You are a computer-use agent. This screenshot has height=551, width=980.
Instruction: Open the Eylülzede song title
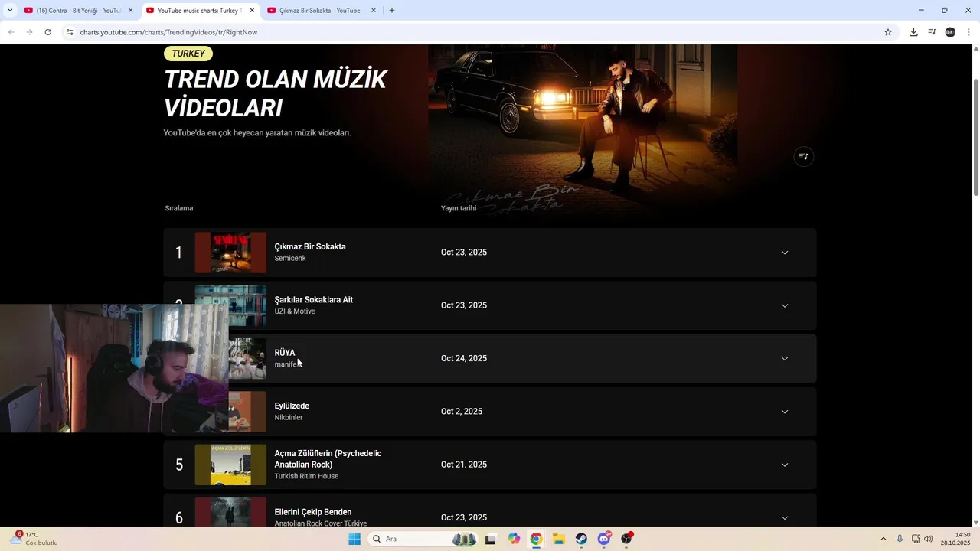[x=292, y=406]
